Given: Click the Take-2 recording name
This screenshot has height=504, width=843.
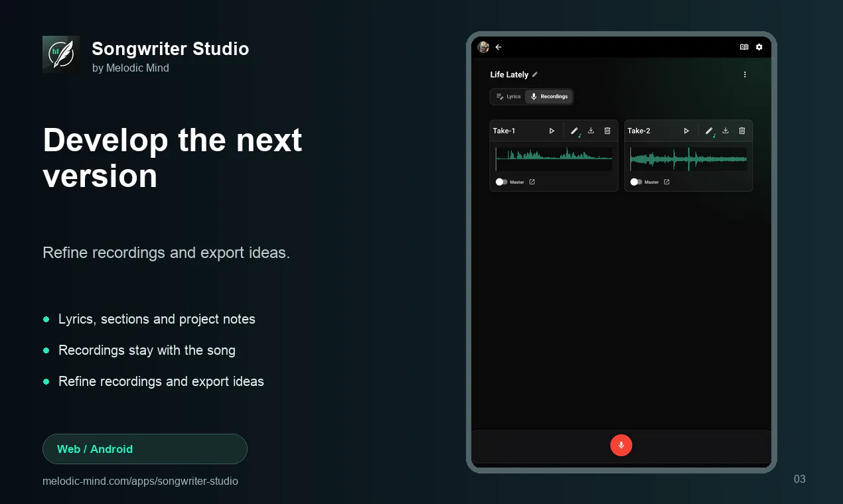Looking at the screenshot, I should click(x=639, y=131).
